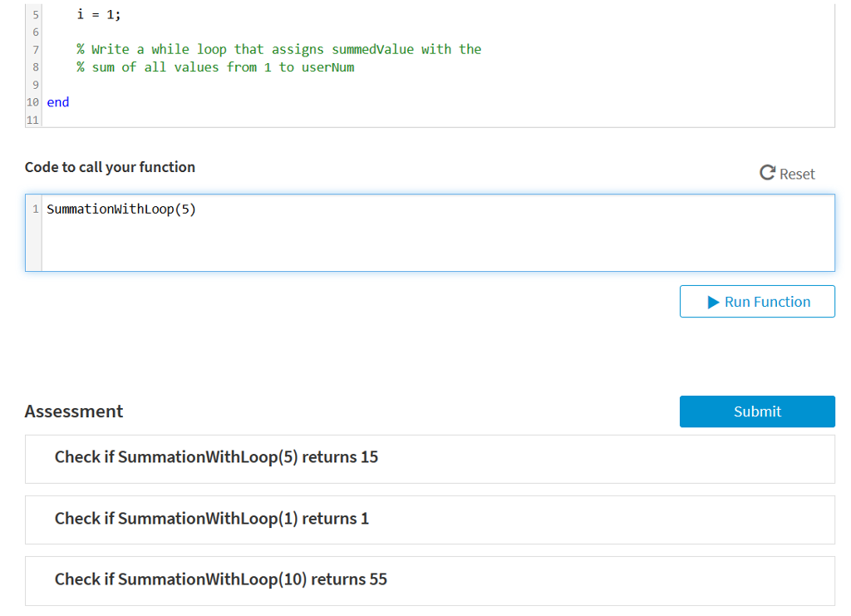The width and height of the screenshot is (851, 616).
Task: Expand the SummationWithLoop(10) returns 55 check
Action: [429, 579]
